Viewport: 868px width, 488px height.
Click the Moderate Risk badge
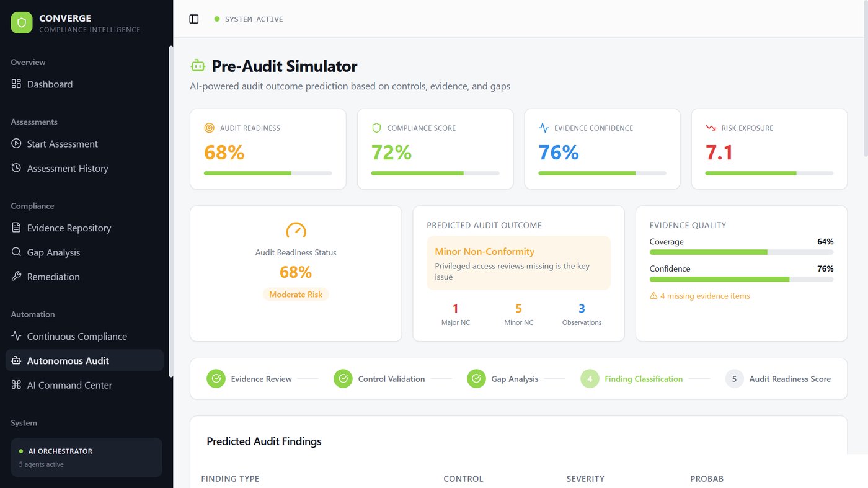pos(296,295)
